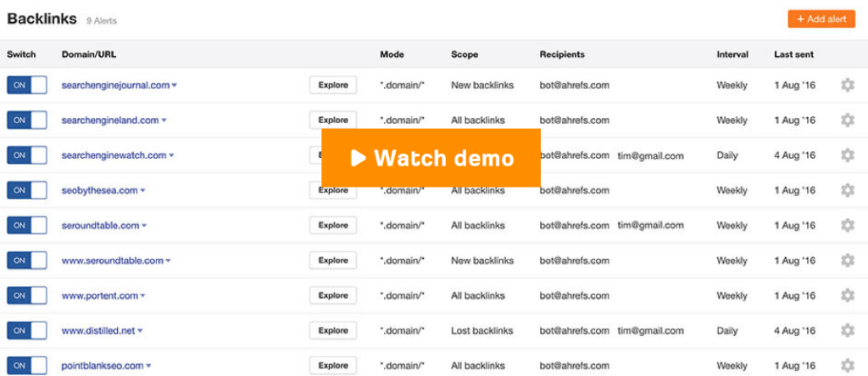Open settings gear for pointblankseo.com alert
This screenshot has width=868, height=376.
[x=848, y=366]
